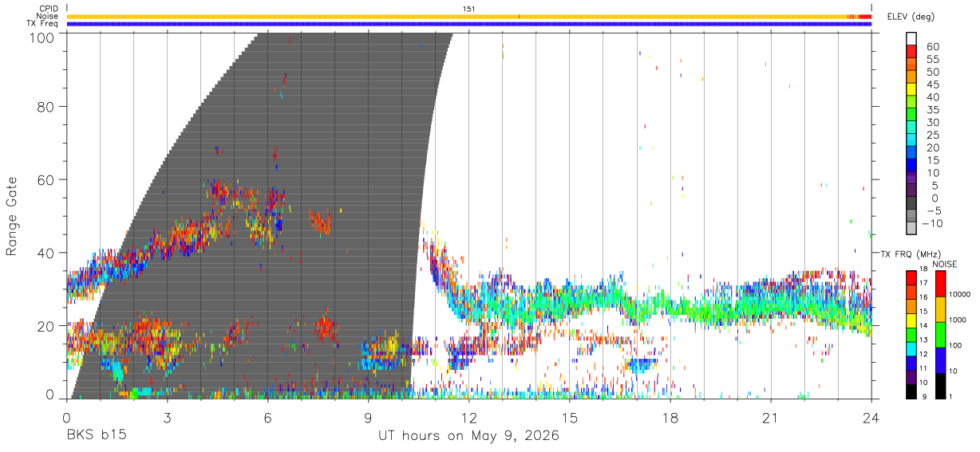Click TX FRQ tick label "12"
Image resolution: width=980 pixels, height=452 pixels.
click(923, 356)
